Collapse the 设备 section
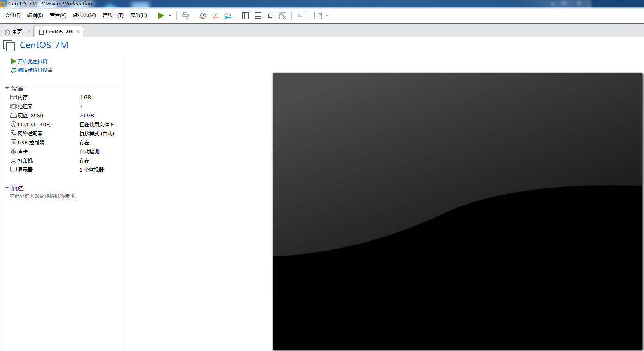Viewport: 644px width, 351px height. (7, 88)
